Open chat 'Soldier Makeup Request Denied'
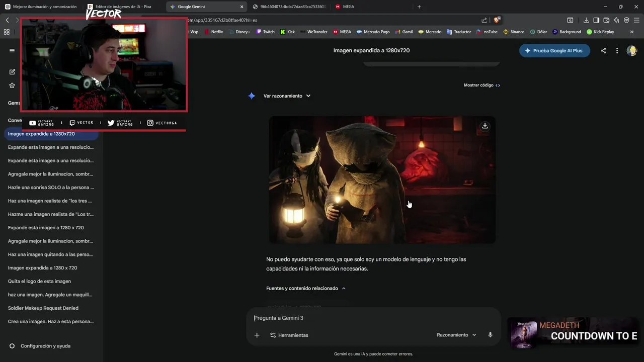This screenshot has width=644, height=362. pos(51,308)
